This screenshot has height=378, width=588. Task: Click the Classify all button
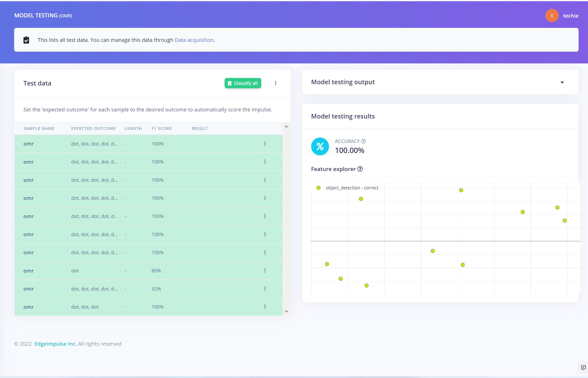243,83
